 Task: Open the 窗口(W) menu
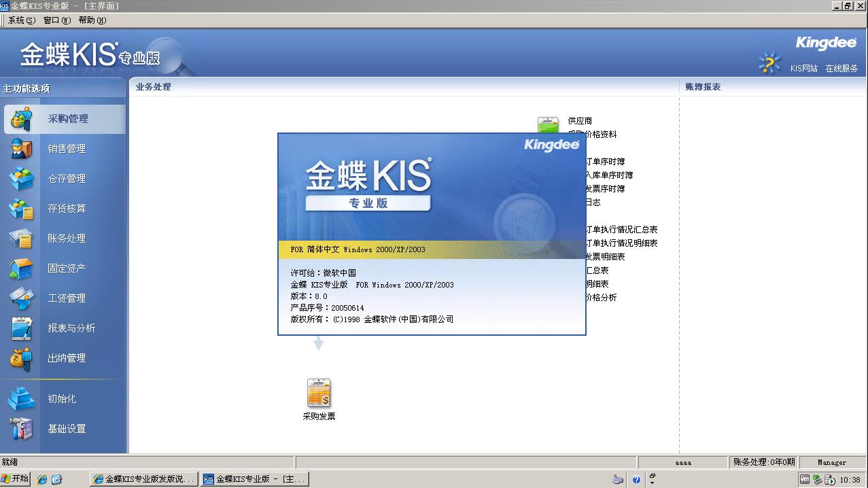pyautogui.click(x=57, y=20)
